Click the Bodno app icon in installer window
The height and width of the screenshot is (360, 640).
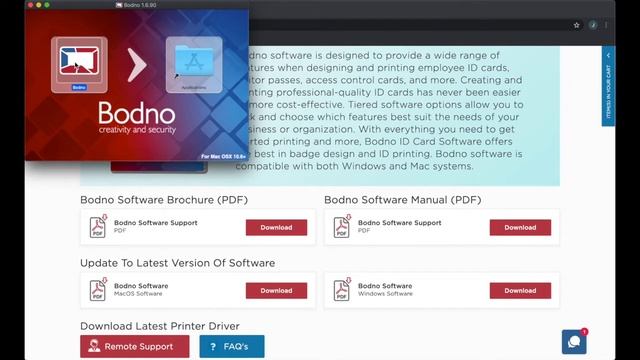click(79, 61)
